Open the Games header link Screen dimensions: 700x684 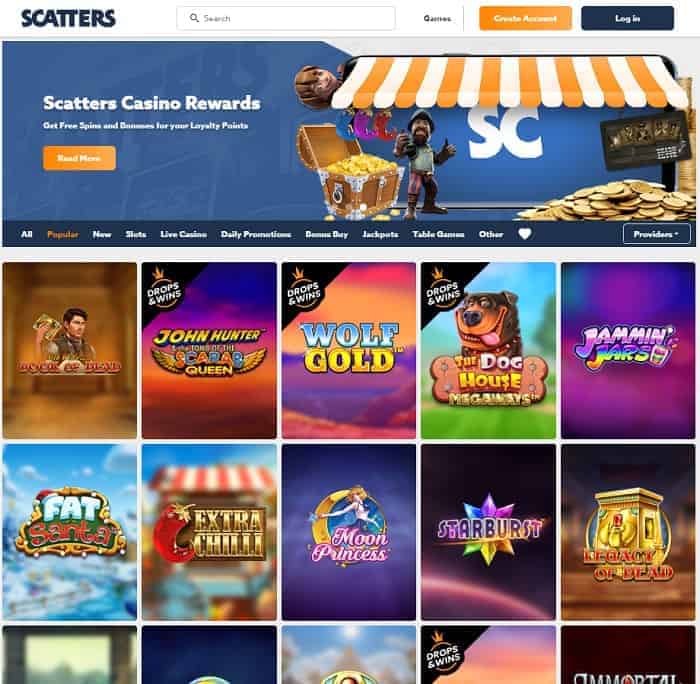tap(437, 18)
